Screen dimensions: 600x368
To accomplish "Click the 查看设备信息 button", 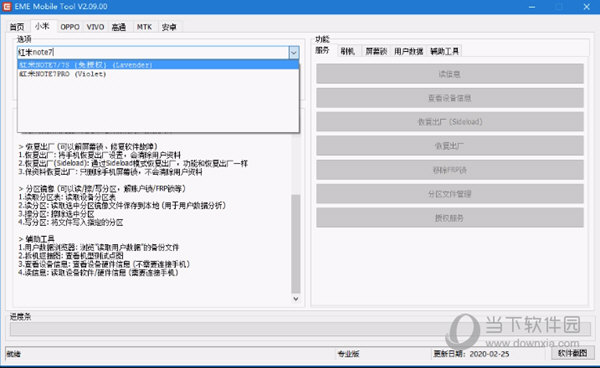I will tap(450, 98).
